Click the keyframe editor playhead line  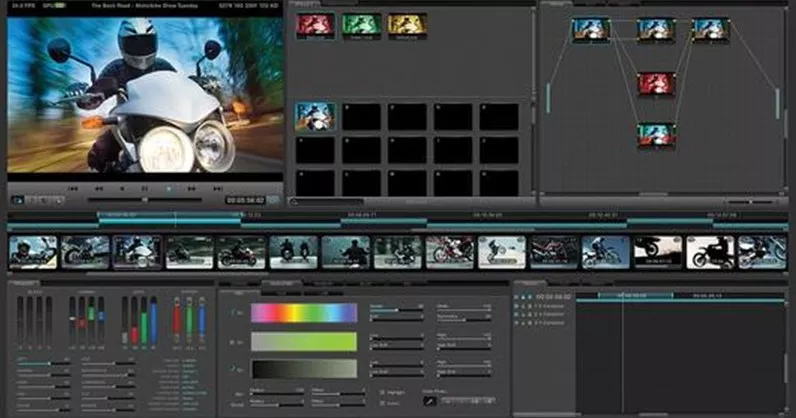pyautogui.click(x=623, y=353)
